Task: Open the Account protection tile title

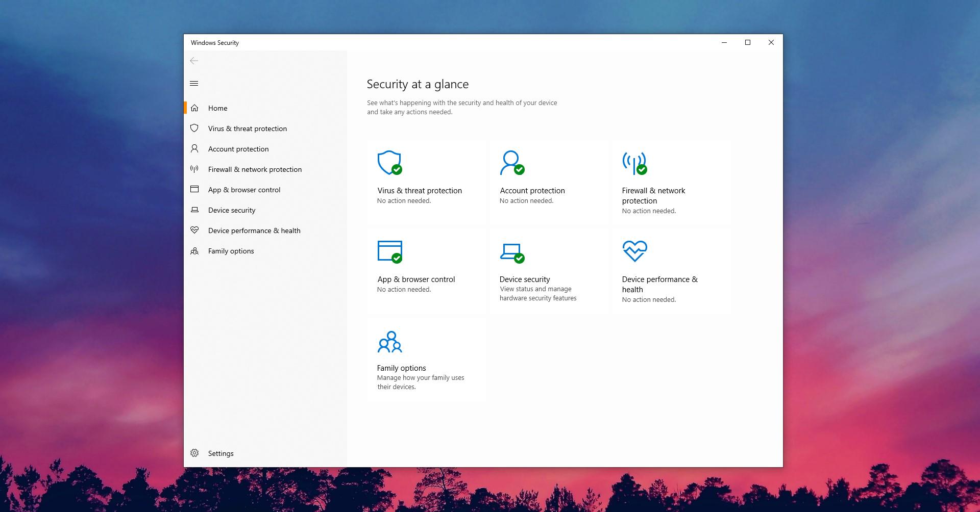Action: 532,191
